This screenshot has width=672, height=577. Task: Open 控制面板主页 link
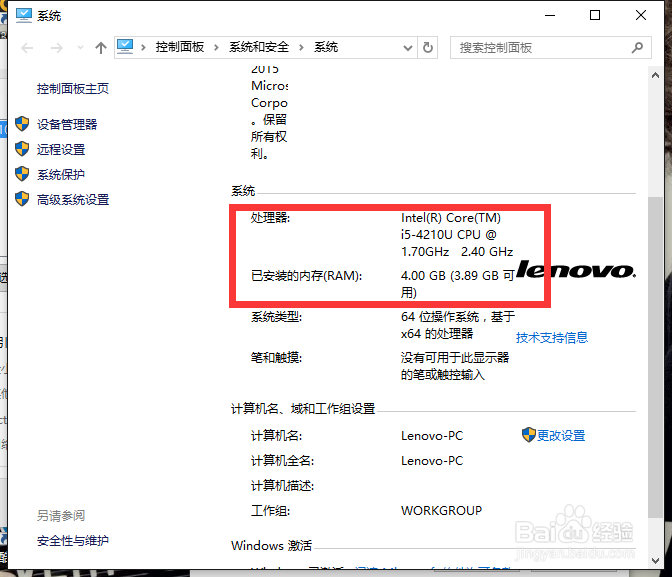73,89
